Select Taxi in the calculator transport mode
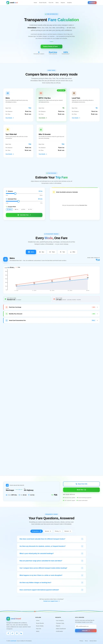The width and height of the screenshot is (103, 644). tap(30, 209)
